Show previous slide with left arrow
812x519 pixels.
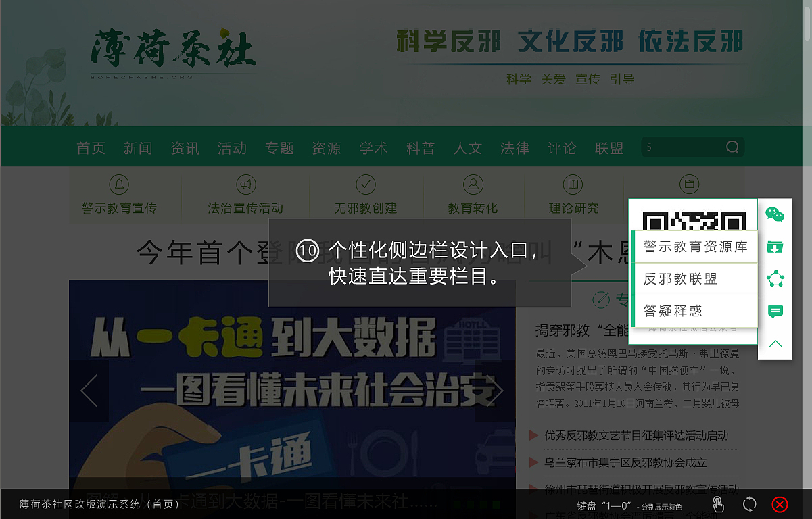pos(89,391)
